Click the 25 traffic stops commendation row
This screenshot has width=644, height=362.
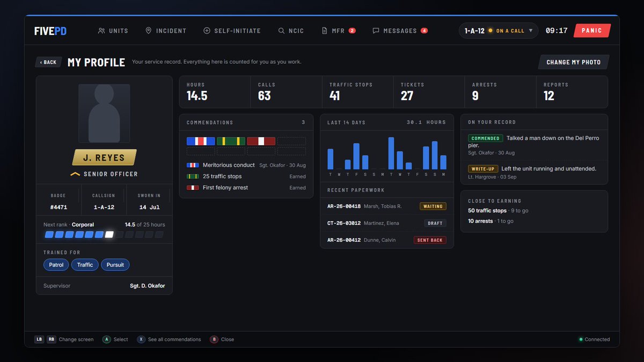pos(246,176)
